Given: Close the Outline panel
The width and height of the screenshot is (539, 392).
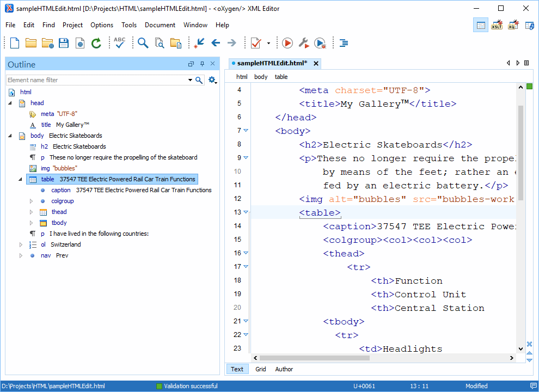Looking at the screenshot, I should [x=213, y=64].
